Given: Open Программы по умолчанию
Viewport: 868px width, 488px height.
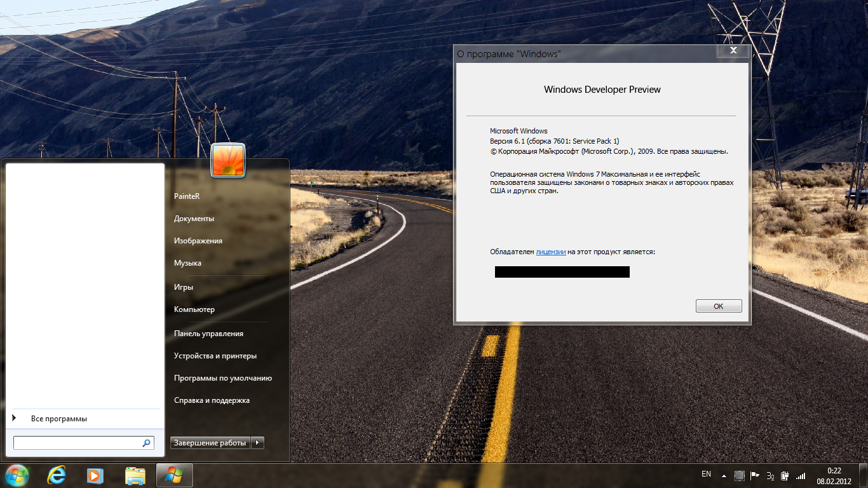Looking at the screenshot, I should (x=223, y=378).
